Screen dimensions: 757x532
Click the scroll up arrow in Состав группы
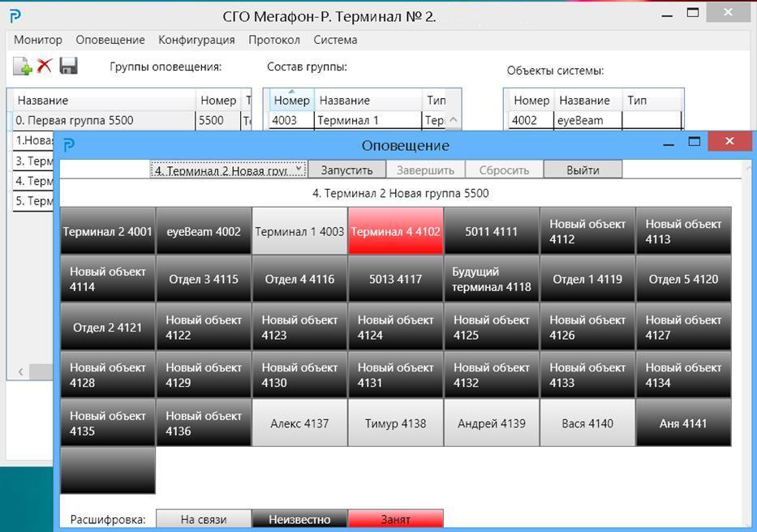click(x=453, y=120)
